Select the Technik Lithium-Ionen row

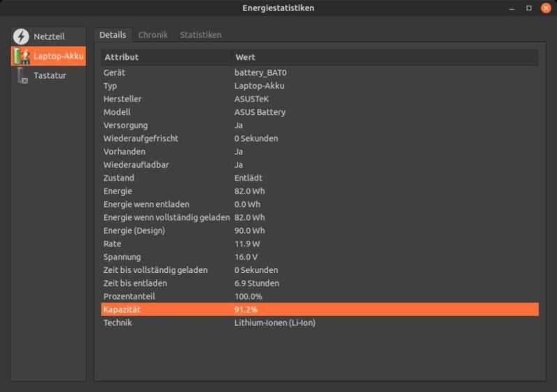[320, 323]
